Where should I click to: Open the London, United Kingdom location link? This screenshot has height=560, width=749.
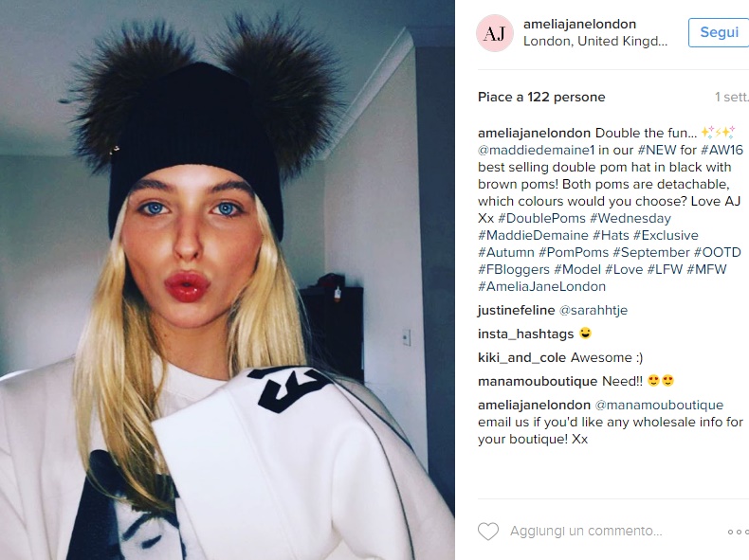595,42
